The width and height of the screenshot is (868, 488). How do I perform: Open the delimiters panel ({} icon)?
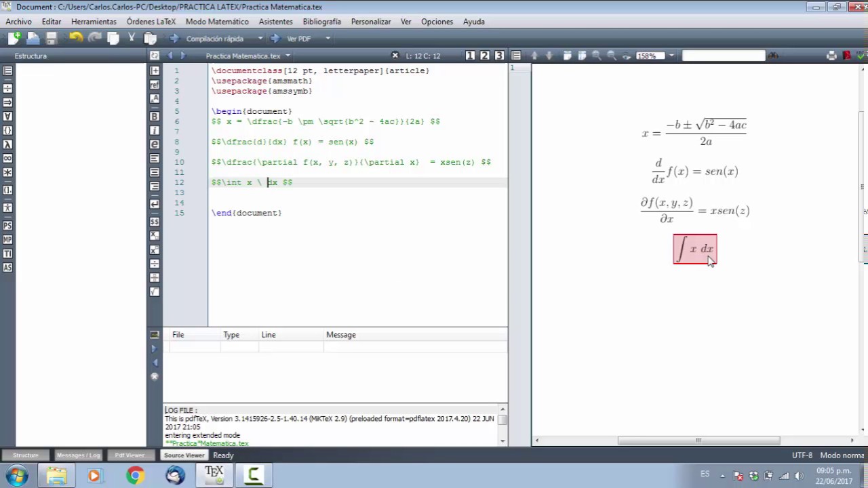point(7,130)
